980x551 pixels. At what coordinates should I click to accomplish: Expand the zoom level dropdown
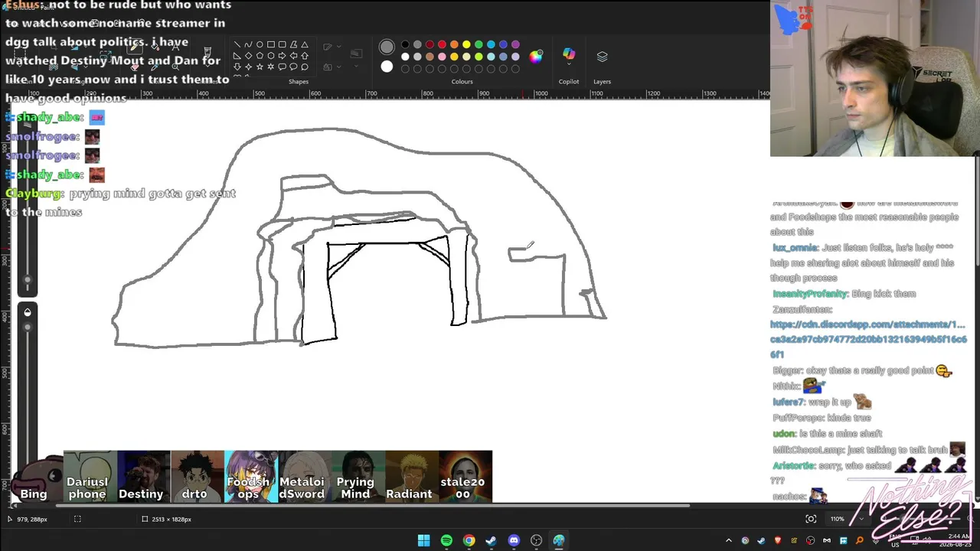861,519
